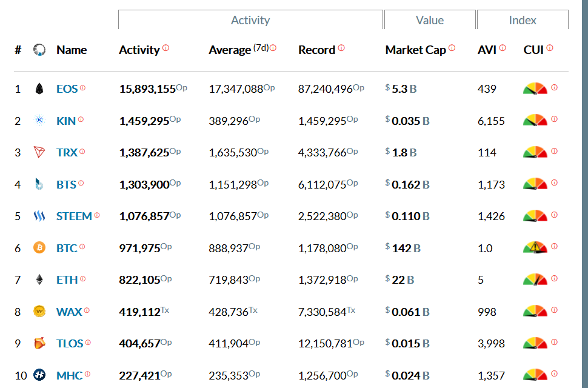The image size is (588, 388).
Task: Open the KIN coin link
Action: click(66, 121)
